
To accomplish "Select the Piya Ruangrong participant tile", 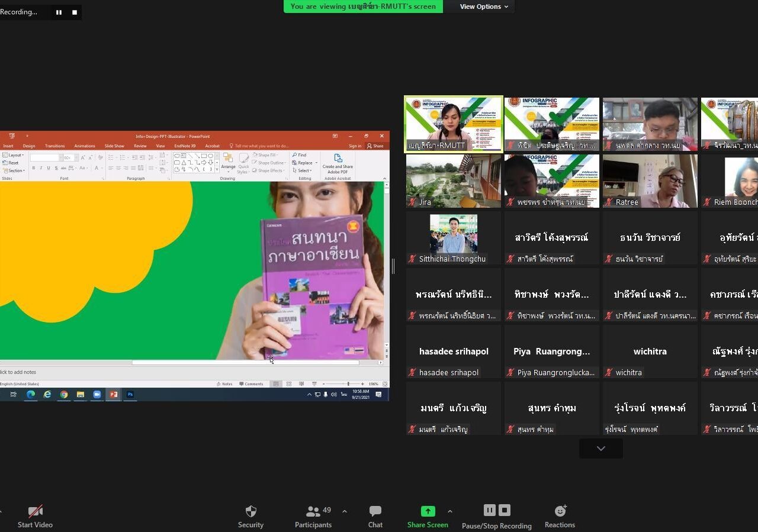I will pos(552,352).
